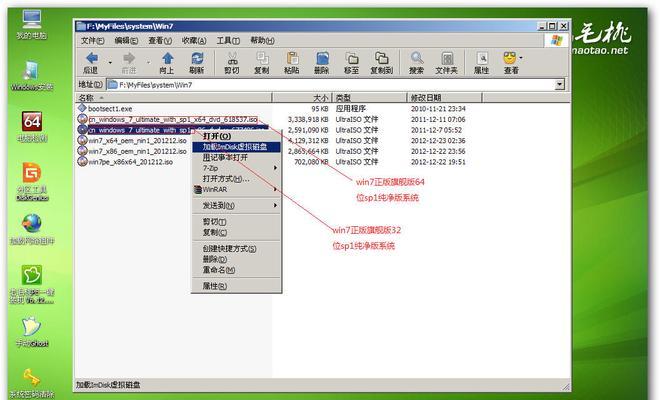Choose 剪切 in the context menu
The width and height of the screenshot is (660, 400).
pyautogui.click(x=236, y=221)
